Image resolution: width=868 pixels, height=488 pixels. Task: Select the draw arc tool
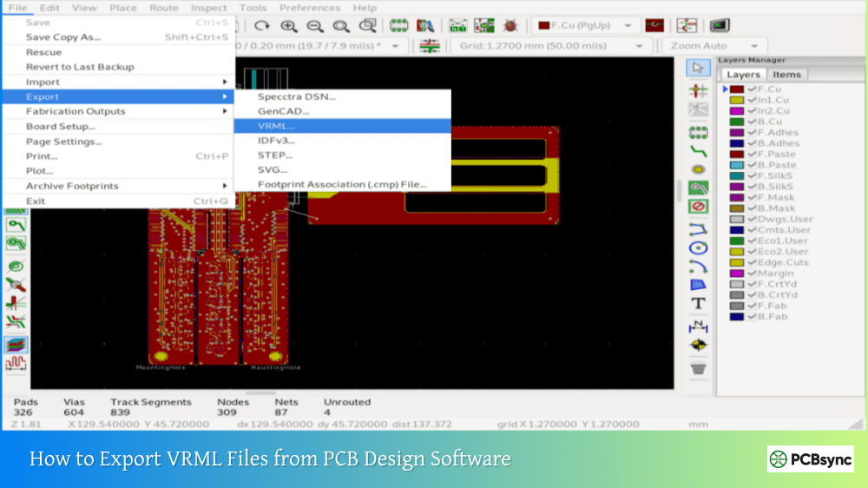pyautogui.click(x=698, y=267)
